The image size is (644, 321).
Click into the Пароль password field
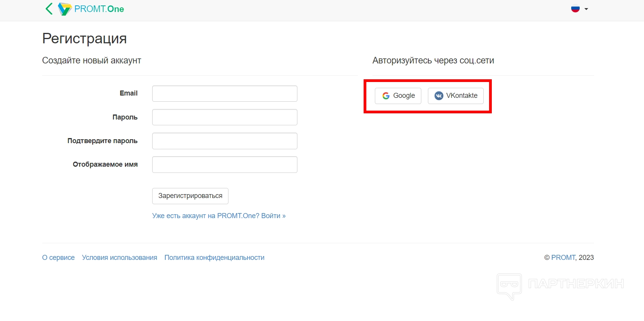pos(225,117)
